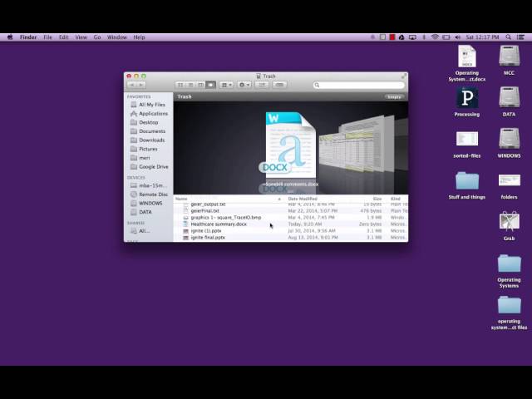Select Downloads in Finder sidebar

148,140
